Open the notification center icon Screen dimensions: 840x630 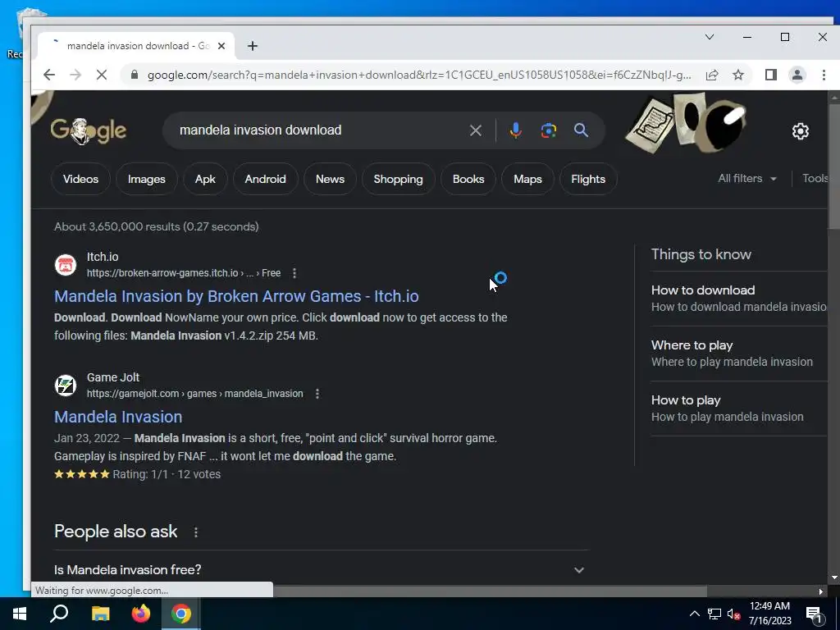[x=814, y=615]
